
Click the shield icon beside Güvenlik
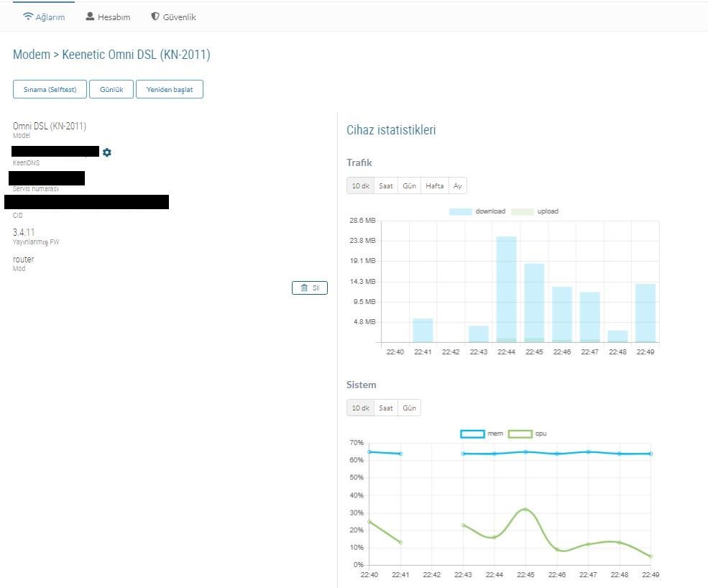tap(155, 17)
